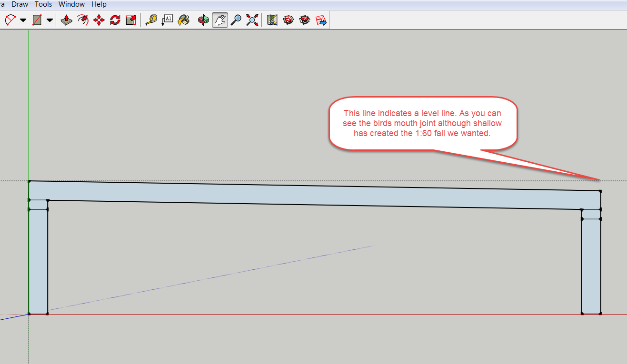Open the shape tool dropdown arrow
The height and width of the screenshot is (364, 627).
(x=50, y=20)
